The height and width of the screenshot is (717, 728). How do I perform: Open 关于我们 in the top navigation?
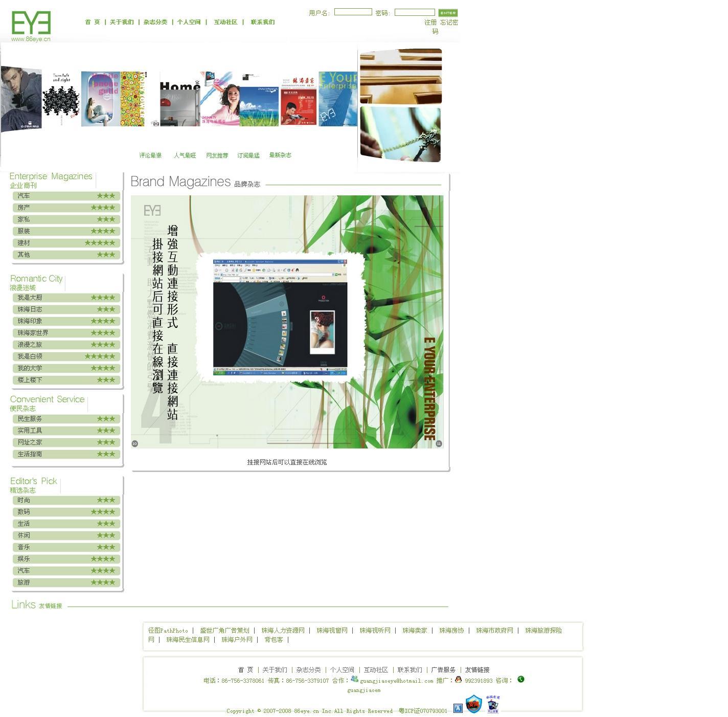click(122, 22)
